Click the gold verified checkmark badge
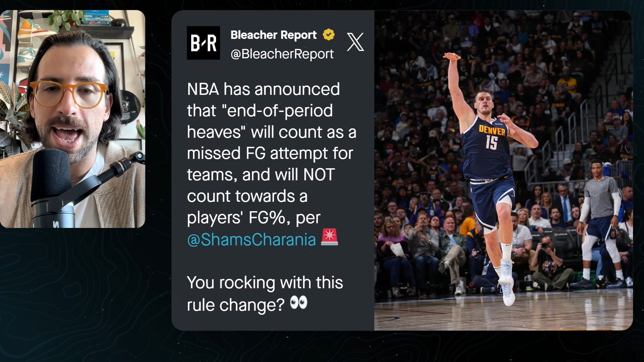This screenshot has height=362, width=644. click(328, 35)
